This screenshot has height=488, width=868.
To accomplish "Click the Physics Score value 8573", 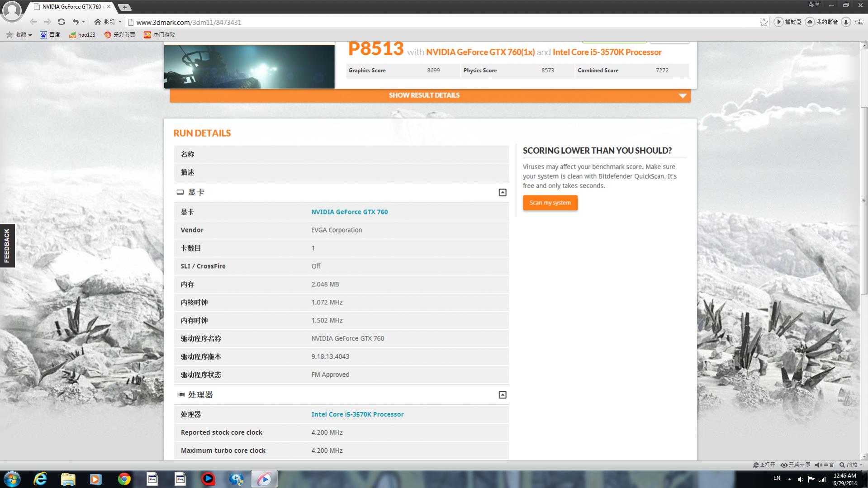I will (x=548, y=70).
